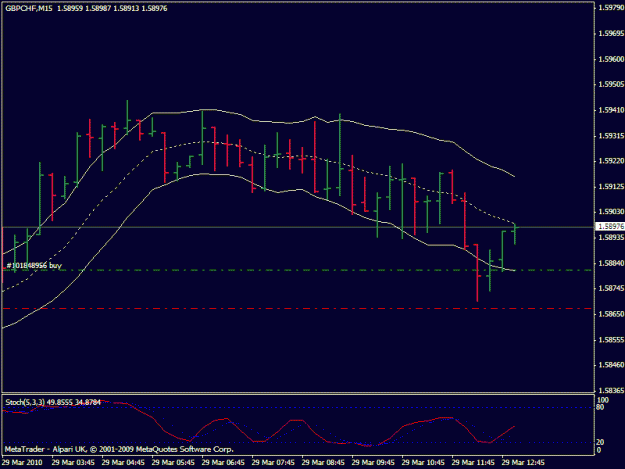Click the 29 Mar 12:45 time label
Screen dimensions: 625x469
pyautogui.click(x=523, y=463)
